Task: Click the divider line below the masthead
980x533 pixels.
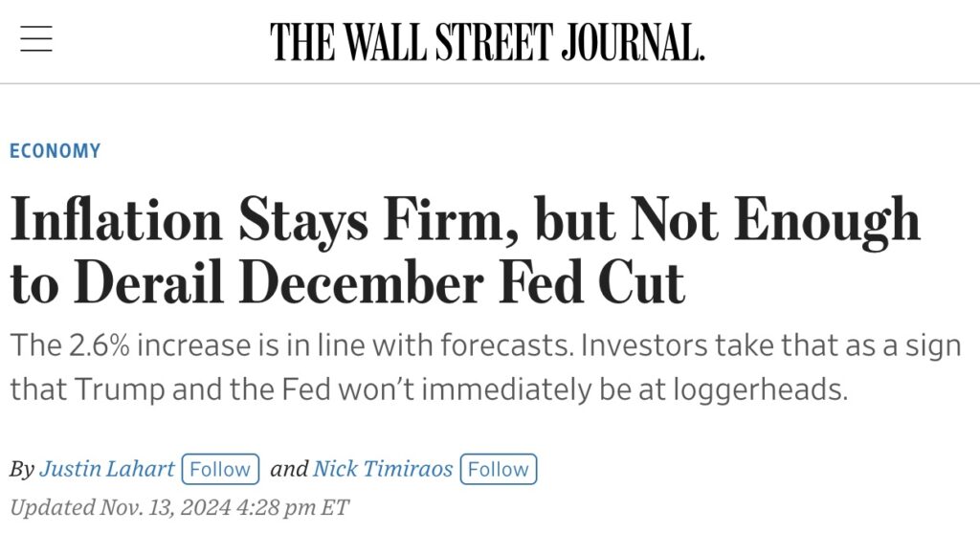Action: click(x=490, y=83)
